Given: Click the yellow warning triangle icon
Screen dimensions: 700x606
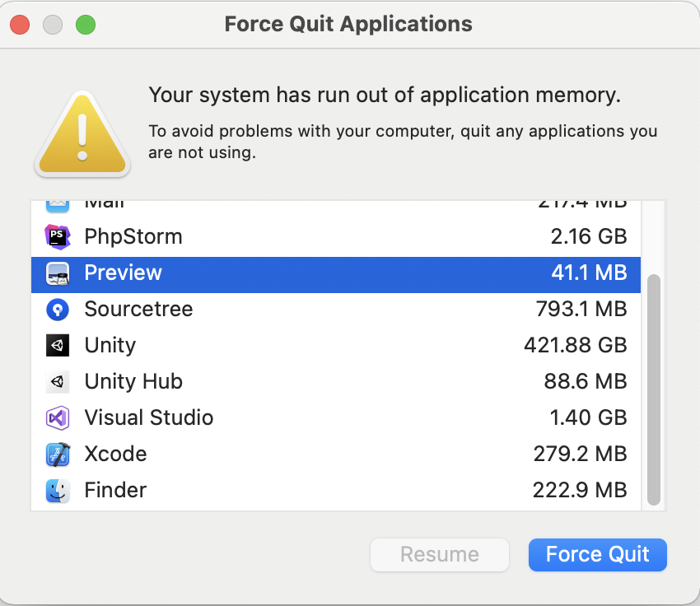Looking at the screenshot, I should coord(82,136).
